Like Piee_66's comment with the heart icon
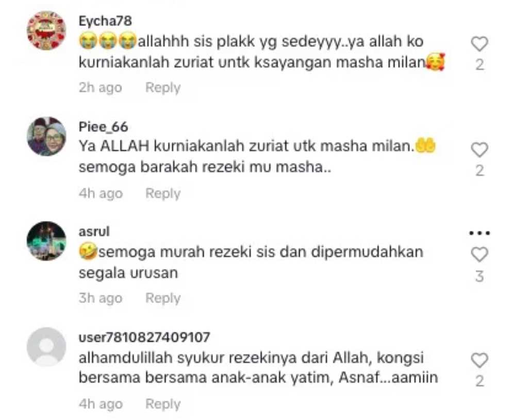512x420 pixels. click(479, 150)
